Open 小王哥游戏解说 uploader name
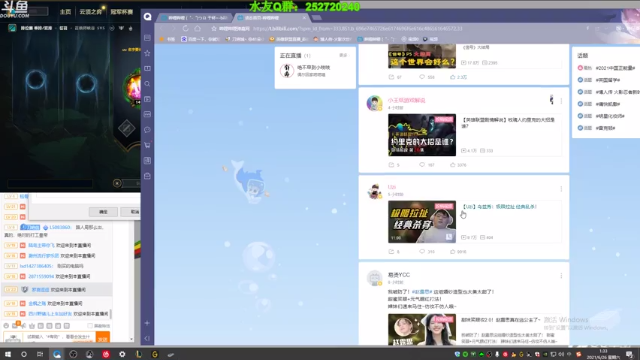 [407, 100]
